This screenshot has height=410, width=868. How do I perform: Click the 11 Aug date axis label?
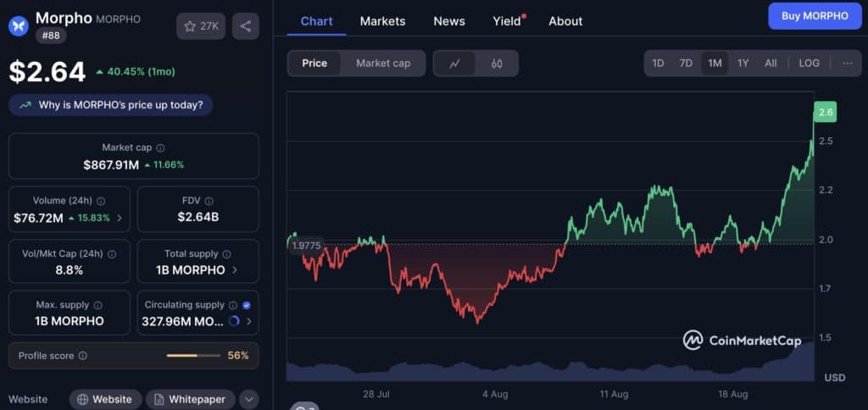point(614,395)
